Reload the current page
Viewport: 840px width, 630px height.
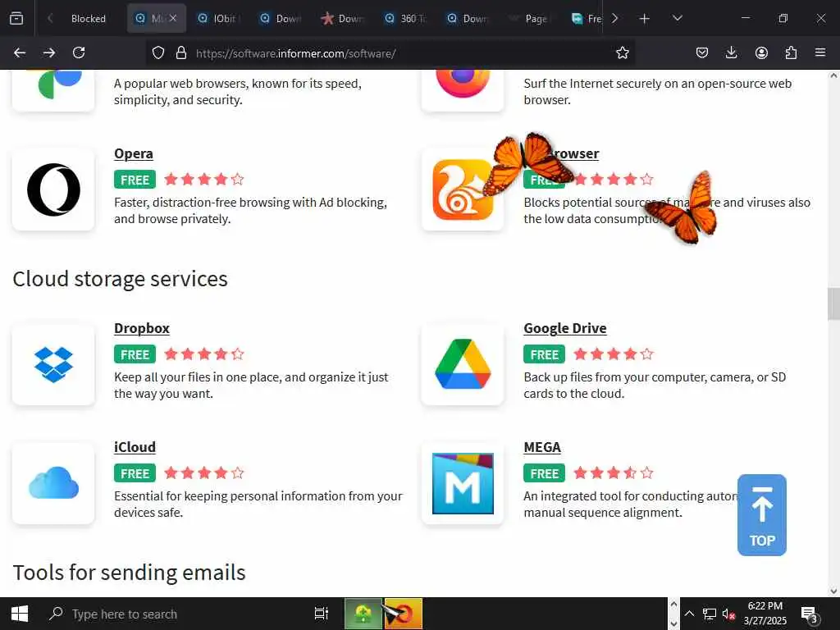(x=79, y=52)
